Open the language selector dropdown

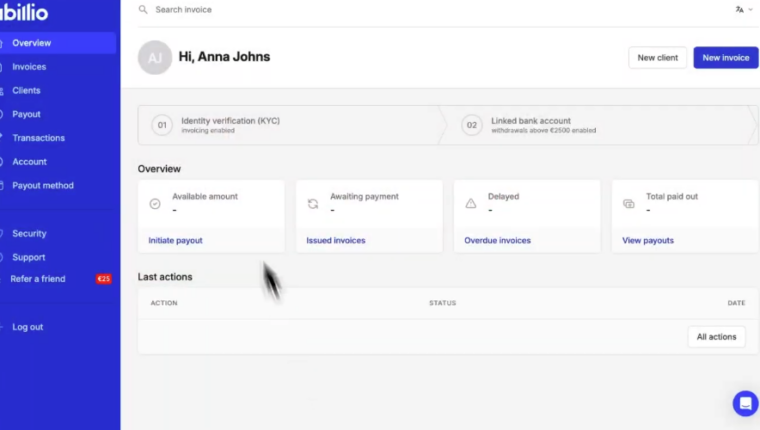pos(744,10)
